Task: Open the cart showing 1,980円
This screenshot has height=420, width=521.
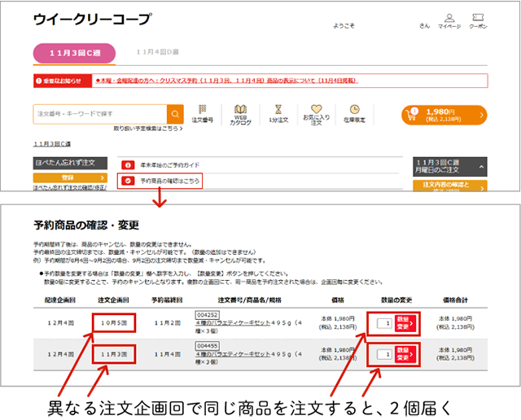Action: (444, 115)
